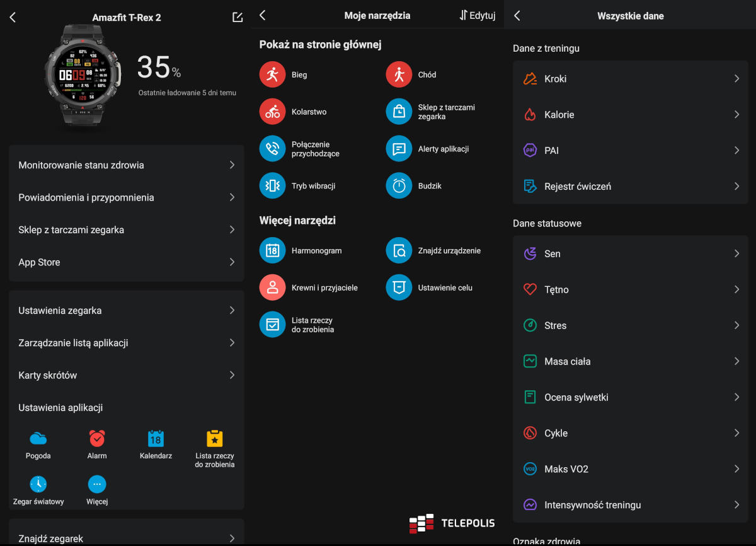Expand the Tętno heart rate entry
Screen dimensions: 756x546
tap(630, 290)
